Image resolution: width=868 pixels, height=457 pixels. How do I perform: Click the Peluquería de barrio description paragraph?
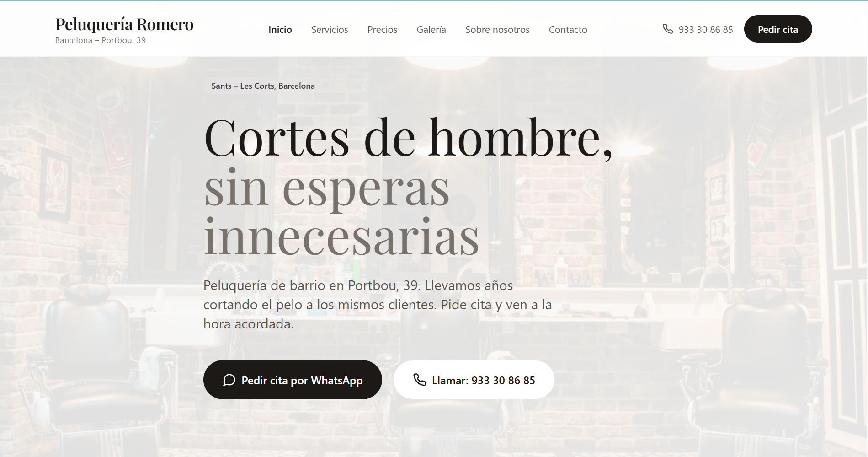378,305
